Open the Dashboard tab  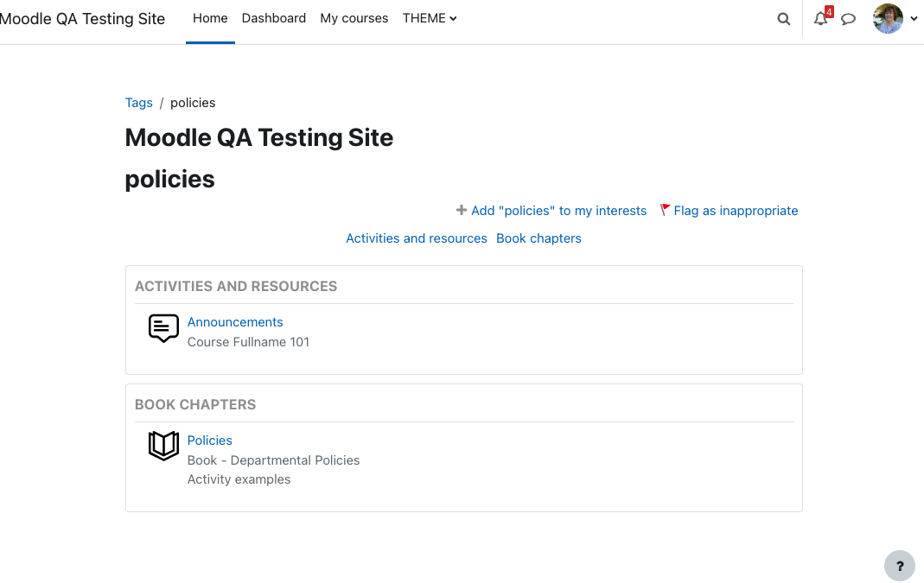(x=273, y=18)
